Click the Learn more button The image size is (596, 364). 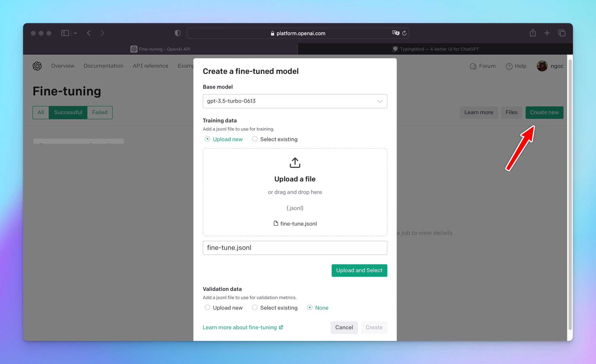[x=479, y=113]
